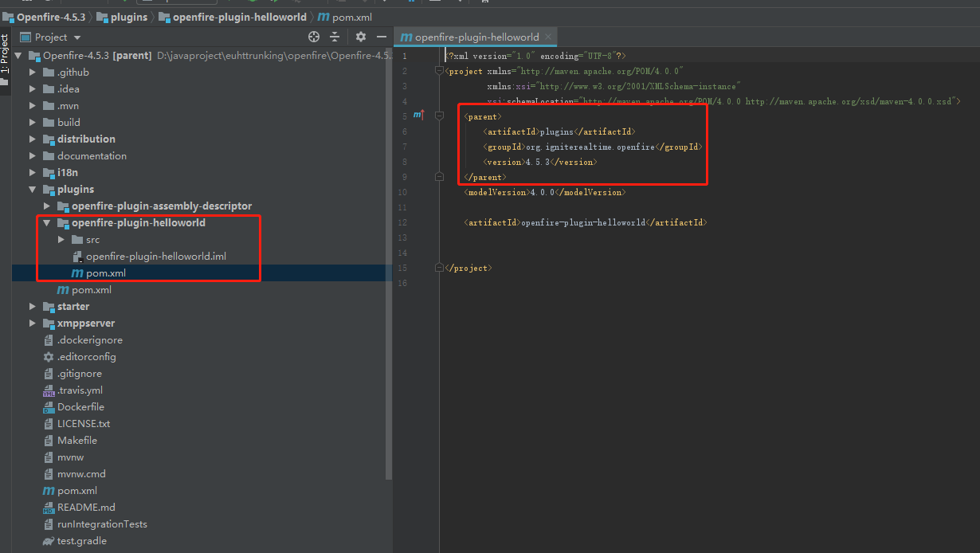980x553 pixels.
Task: Collapse the project tag fold marker on line 2
Action: click(x=439, y=71)
